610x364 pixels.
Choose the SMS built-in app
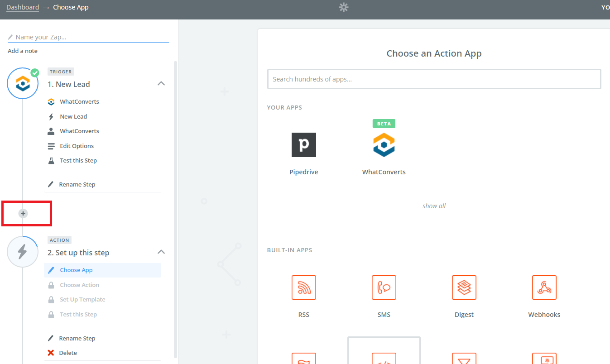coord(384,287)
